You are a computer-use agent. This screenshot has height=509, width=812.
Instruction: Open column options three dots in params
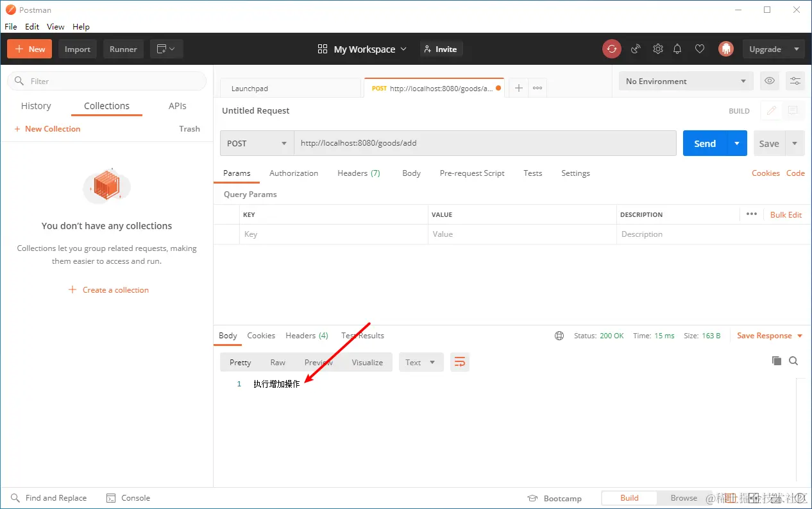(x=752, y=214)
